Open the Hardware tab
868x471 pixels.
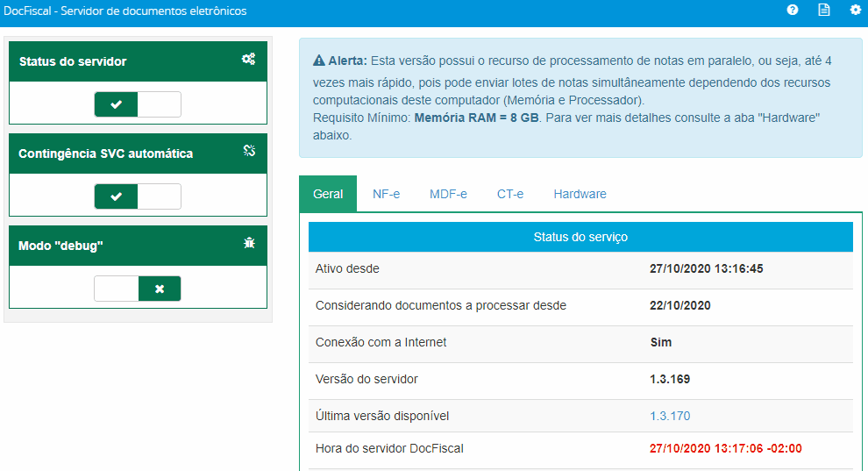[580, 194]
